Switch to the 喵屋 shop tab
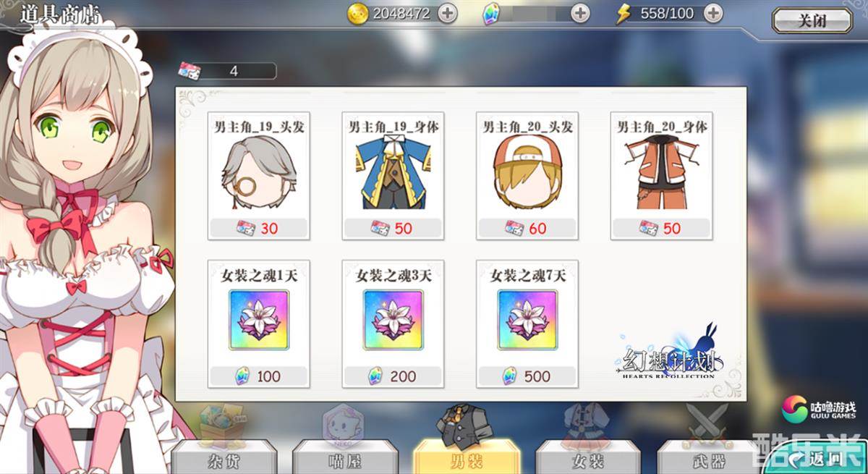The image size is (868, 474). pyautogui.click(x=345, y=457)
